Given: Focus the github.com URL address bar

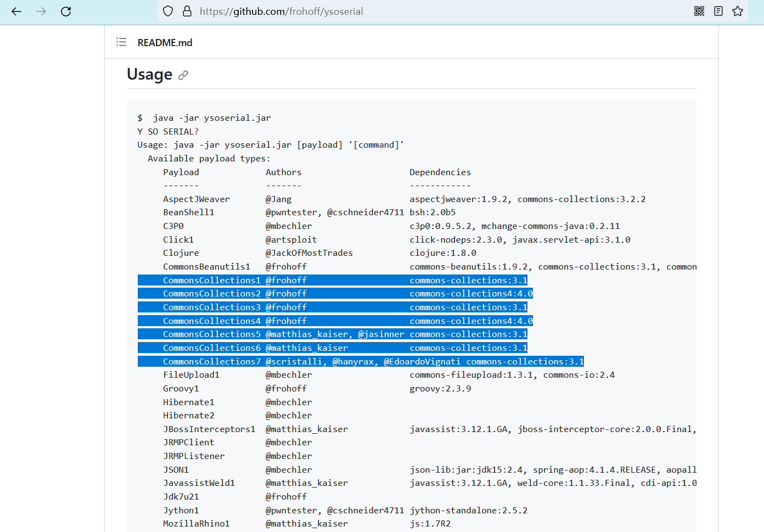Looking at the screenshot, I should (x=384, y=12).
